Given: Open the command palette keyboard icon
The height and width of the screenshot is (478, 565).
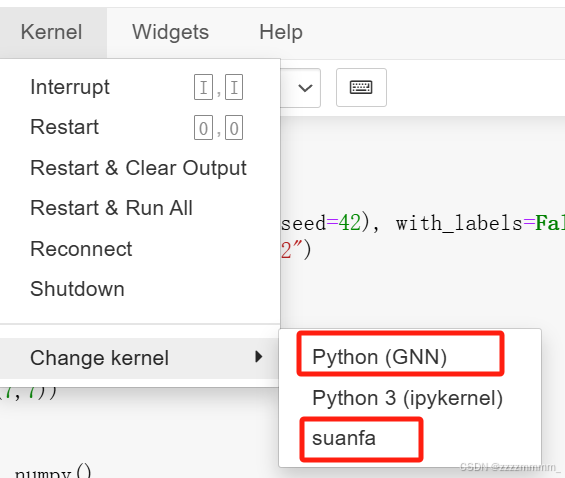Looking at the screenshot, I should click(x=361, y=88).
